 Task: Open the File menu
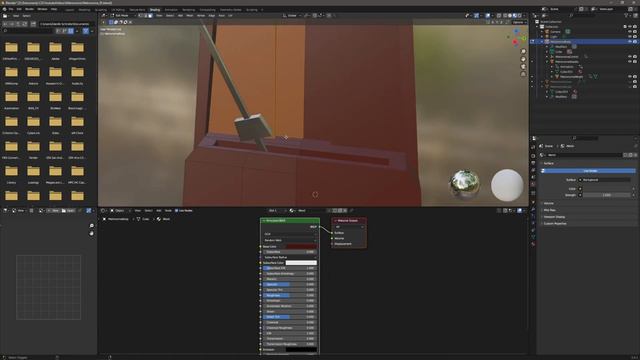point(11,9)
